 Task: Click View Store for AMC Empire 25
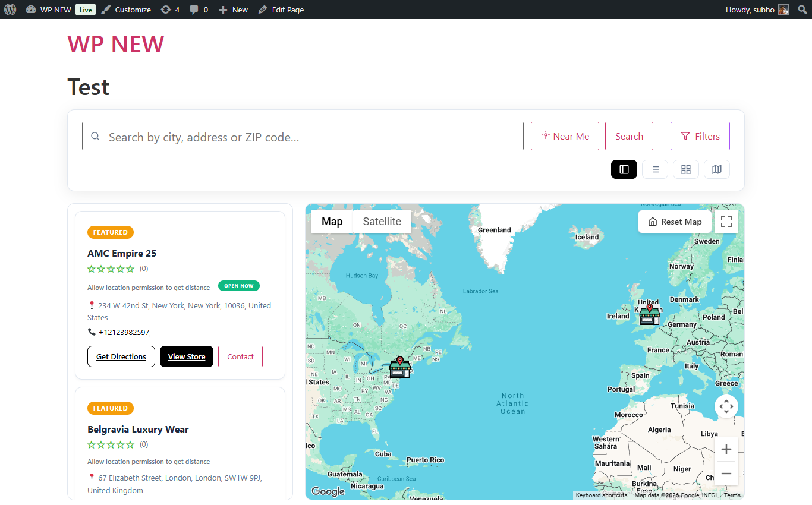click(187, 356)
